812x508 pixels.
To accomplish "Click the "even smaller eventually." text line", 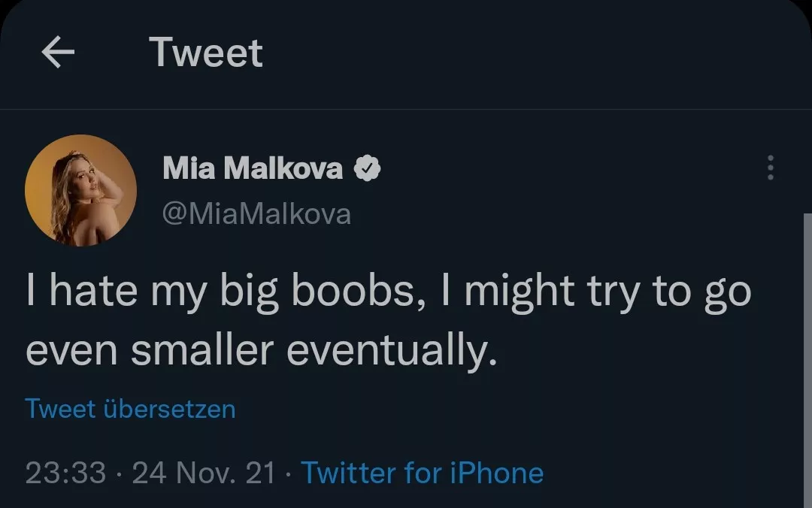I will pos(261,350).
